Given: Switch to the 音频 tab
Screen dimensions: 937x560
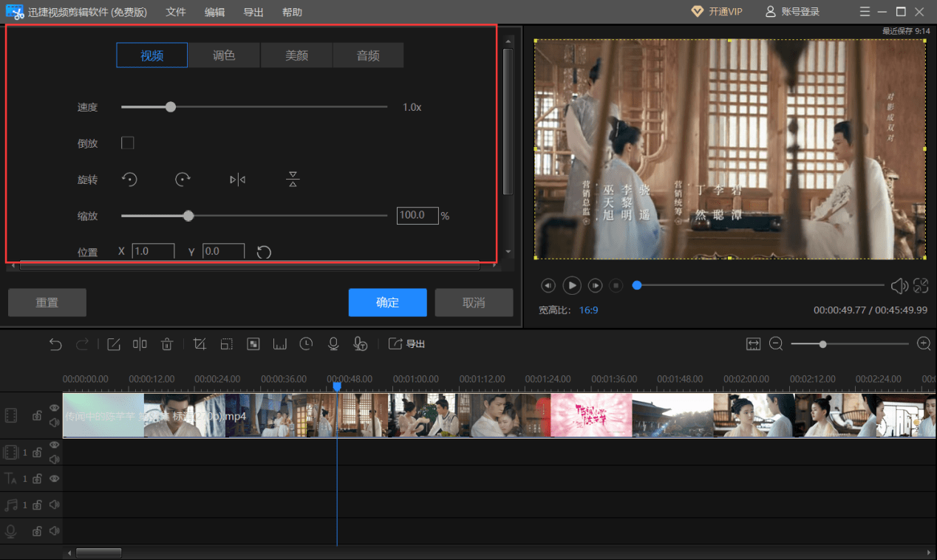Looking at the screenshot, I should coord(368,55).
